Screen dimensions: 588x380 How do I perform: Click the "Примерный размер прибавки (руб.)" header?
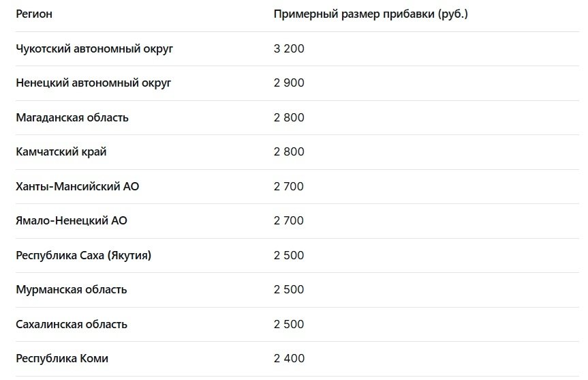[371, 14]
